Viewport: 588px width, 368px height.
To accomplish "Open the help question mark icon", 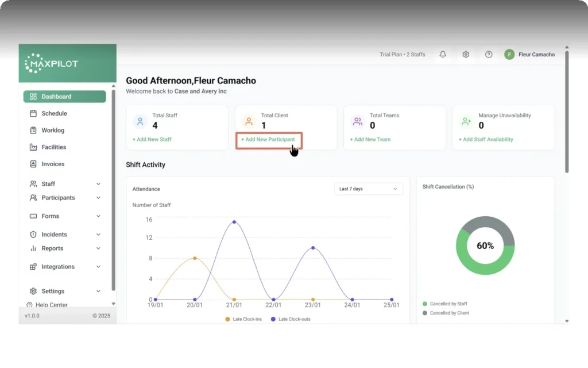I will point(489,55).
